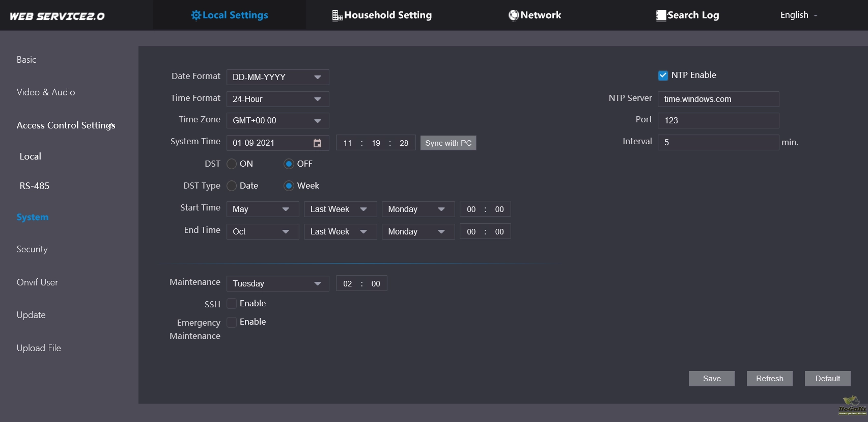The height and width of the screenshot is (422, 868).
Task: Open the Maintenance day dropdown showing Tuesday
Action: pos(277,284)
